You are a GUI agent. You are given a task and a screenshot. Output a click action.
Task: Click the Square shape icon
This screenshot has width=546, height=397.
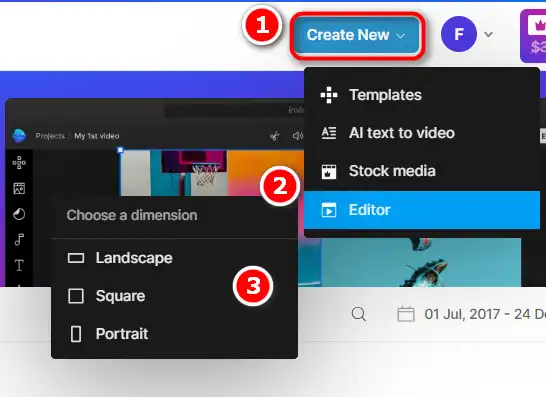tap(76, 296)
